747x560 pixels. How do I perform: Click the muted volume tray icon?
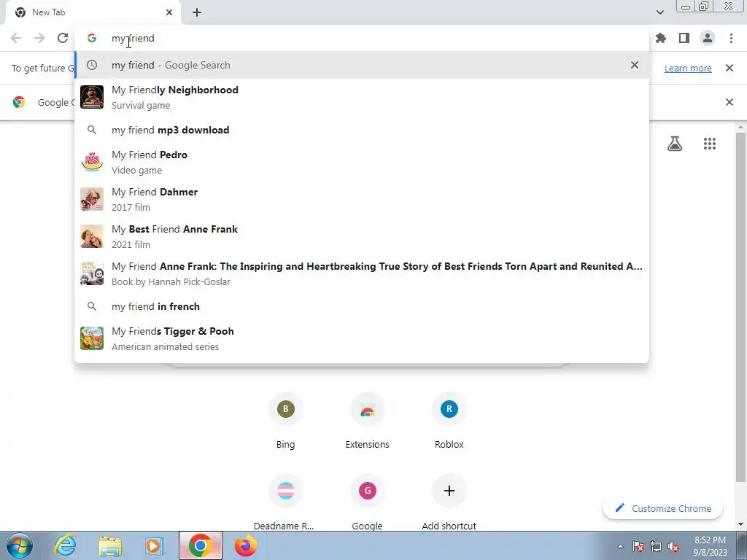tap(673, 547)
